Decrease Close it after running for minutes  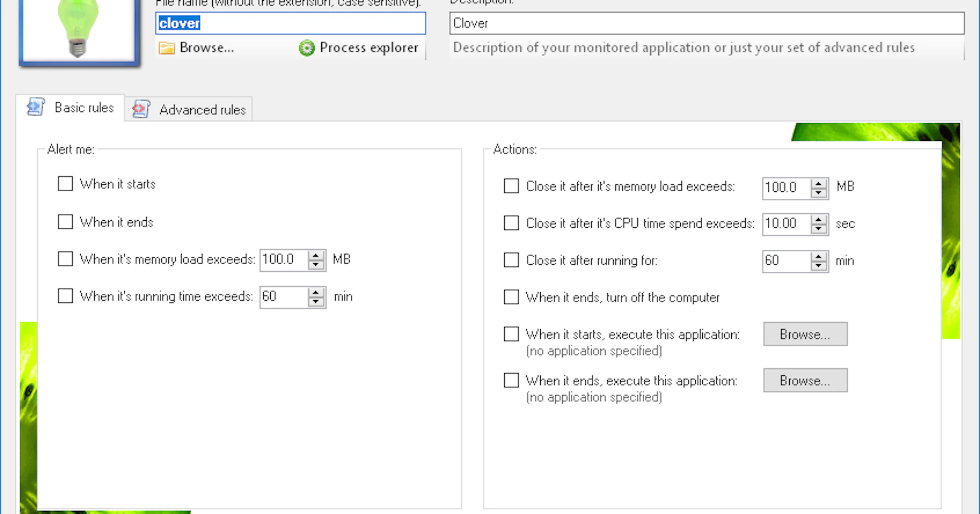819,266
